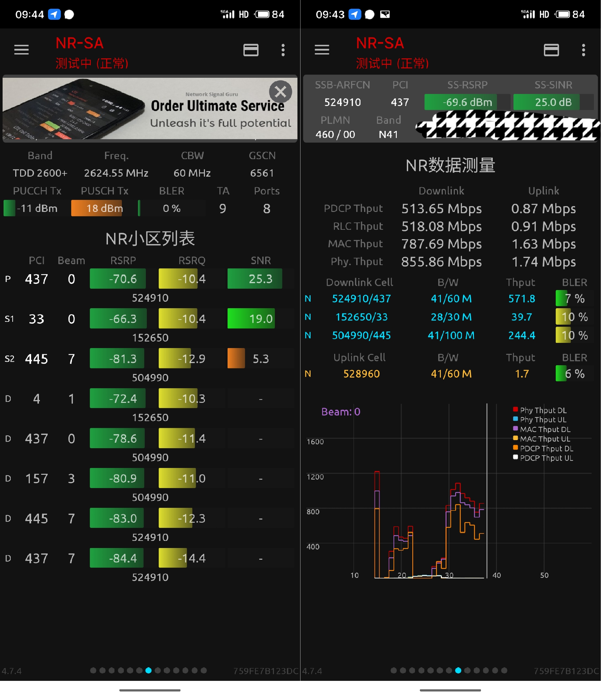This screenshot has width=601, height=700.
Task: Tap 5G signal icon in left status bar
Action: (x=228, y=14)
